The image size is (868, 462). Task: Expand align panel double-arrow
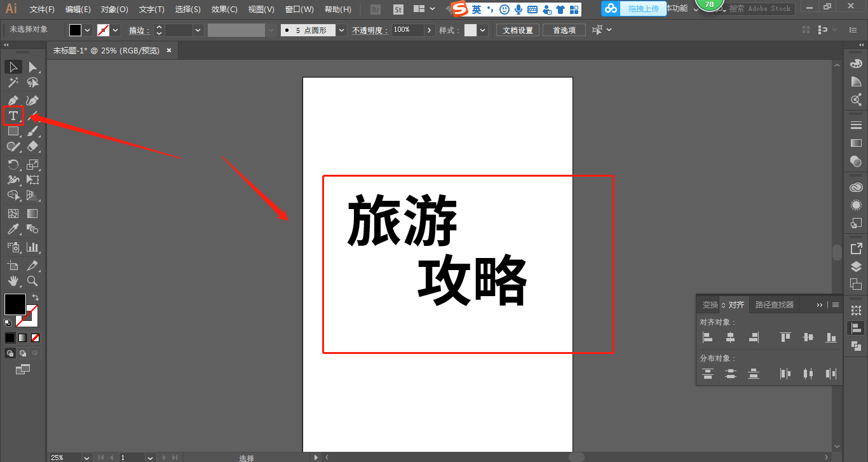point(820,305)
